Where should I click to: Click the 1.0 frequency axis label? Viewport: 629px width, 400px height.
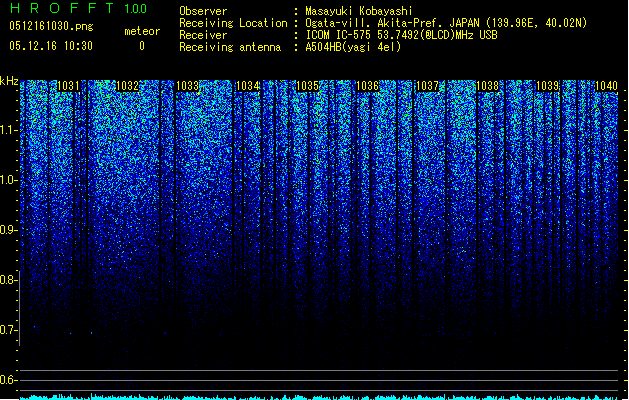[x=8, y=180]
